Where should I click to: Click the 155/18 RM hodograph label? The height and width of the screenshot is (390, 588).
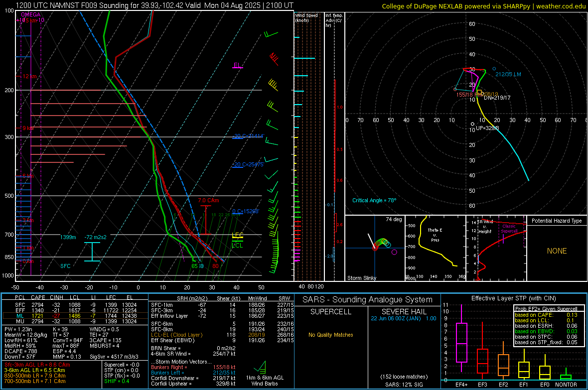tap(468, 95)
